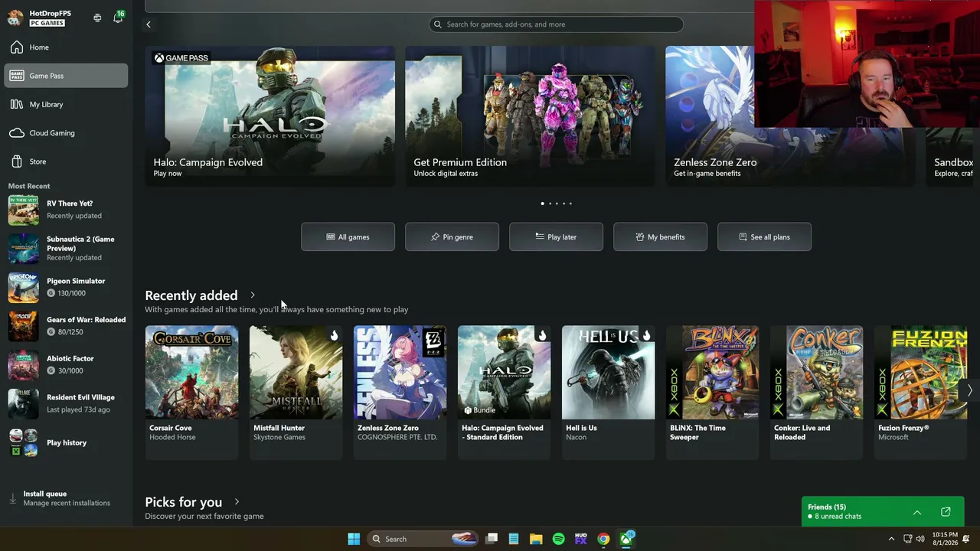Image resolution: width=980 pixels, height=551 pixels.
Task: Open the BLiNX: The Time Sweeper card
Action: click(x=712, y=392)
